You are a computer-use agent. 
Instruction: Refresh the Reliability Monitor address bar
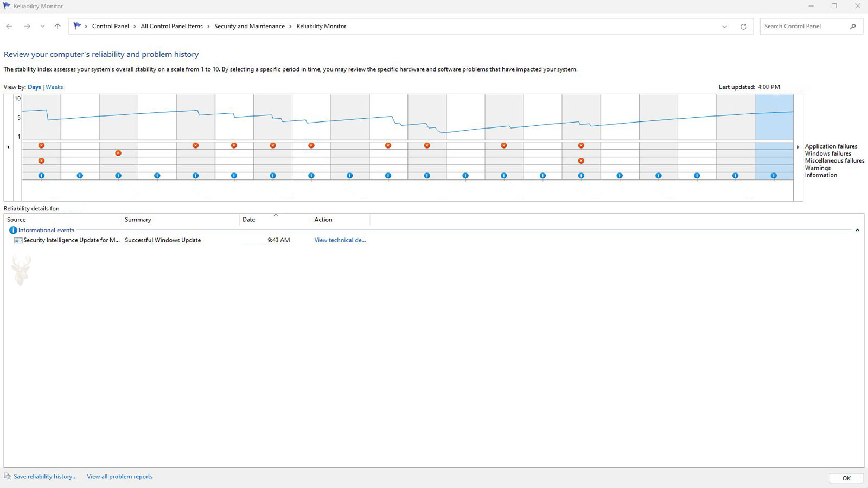point(743,27)
